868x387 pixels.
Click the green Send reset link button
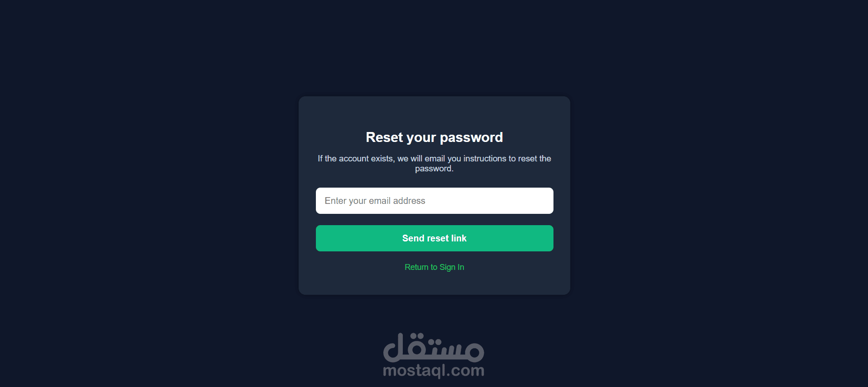pos(434,238)
